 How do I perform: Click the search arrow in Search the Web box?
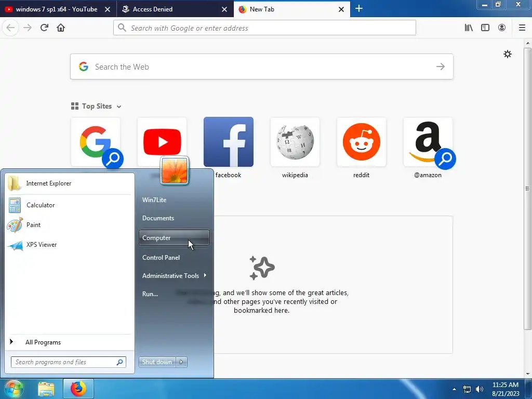(441, 66)
